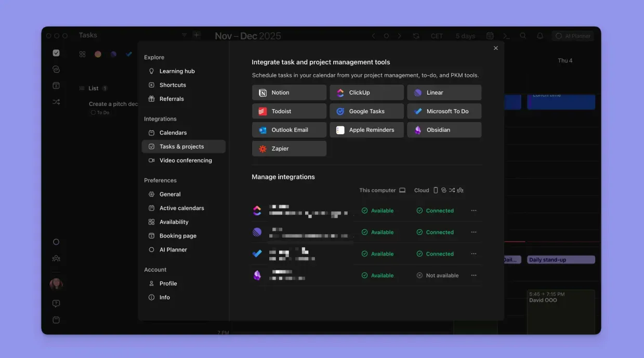The width and height of the screenshot is (644, 358).
Task: Open General preferences
Action: click(183, 194)
